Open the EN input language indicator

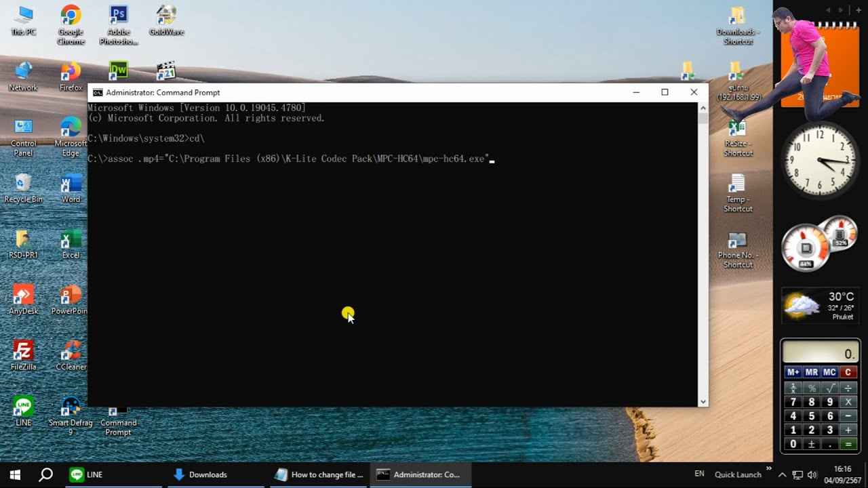699,474
